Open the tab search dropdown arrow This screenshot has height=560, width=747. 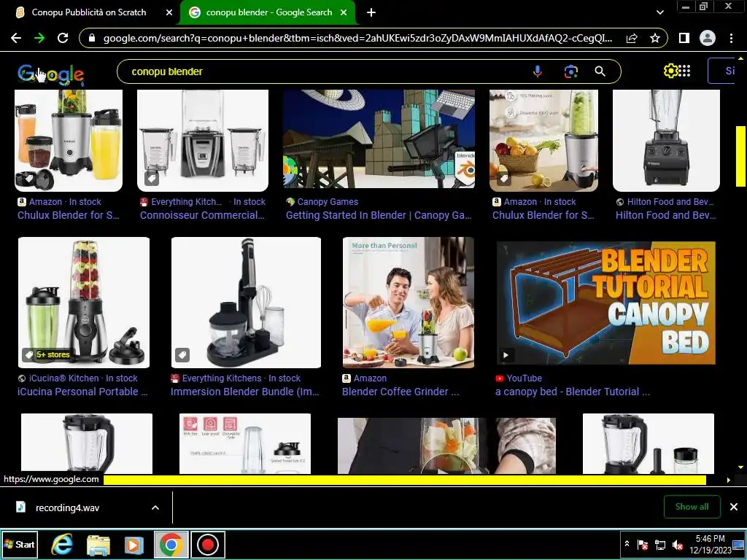[659, 12]
